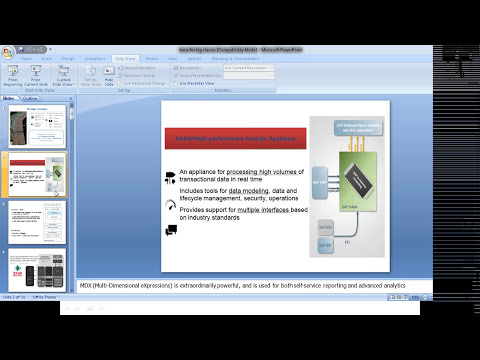The height and width of the screenshot is (360, 480).
Task: Redo via Quick Access toolbar
Action: tap(40, 49)
